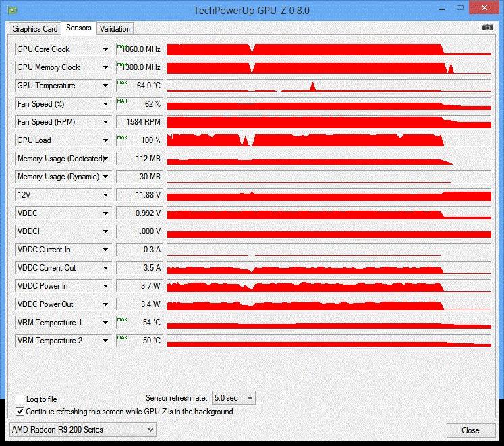Click the 112 MB dedicated memory value

click(x=139, y=159)
